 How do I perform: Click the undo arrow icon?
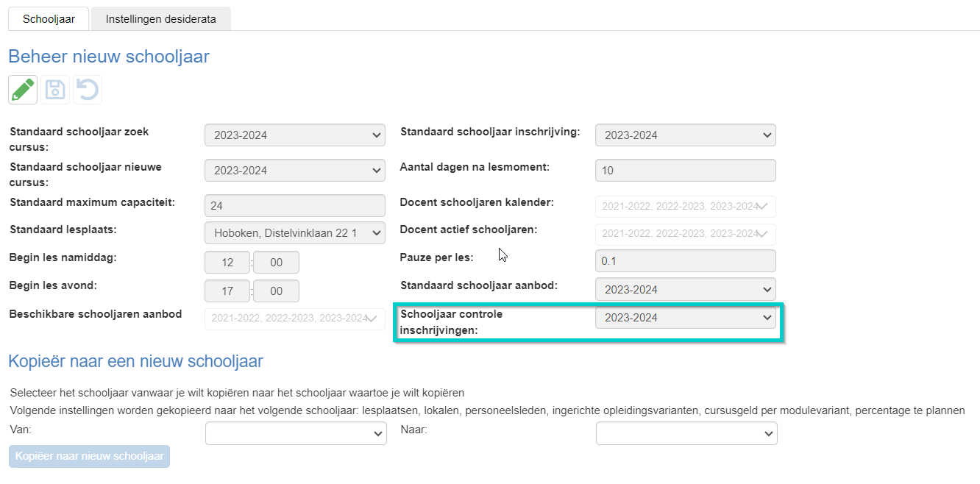88,90
